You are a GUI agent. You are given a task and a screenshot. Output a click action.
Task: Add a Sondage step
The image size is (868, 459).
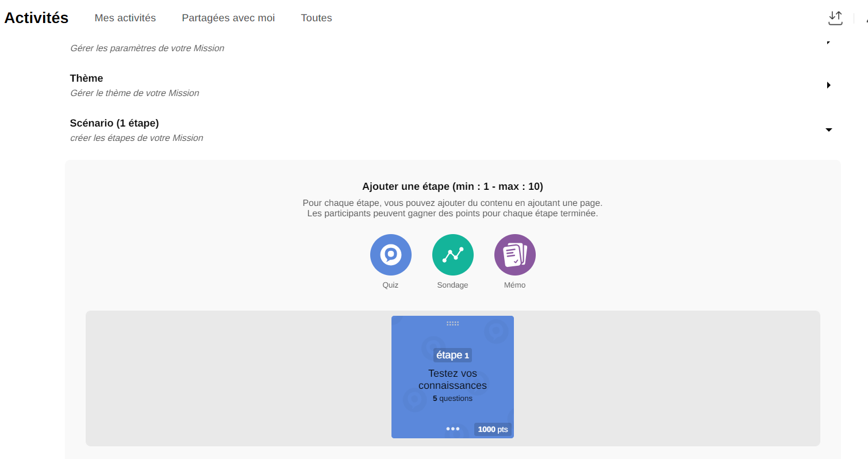452,255
